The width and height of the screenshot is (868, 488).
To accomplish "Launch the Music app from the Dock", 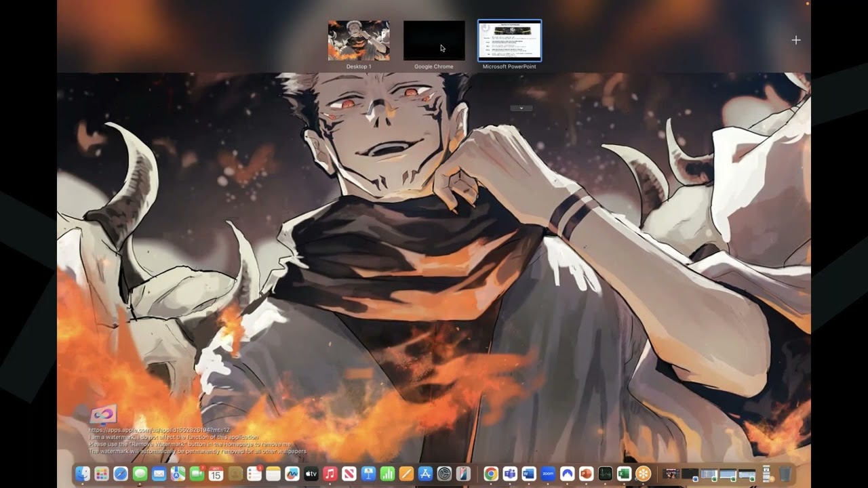I will point(330,474).
